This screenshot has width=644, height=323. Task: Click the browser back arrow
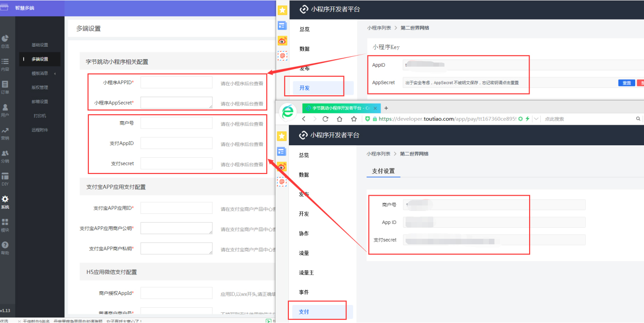coord(304,119)
